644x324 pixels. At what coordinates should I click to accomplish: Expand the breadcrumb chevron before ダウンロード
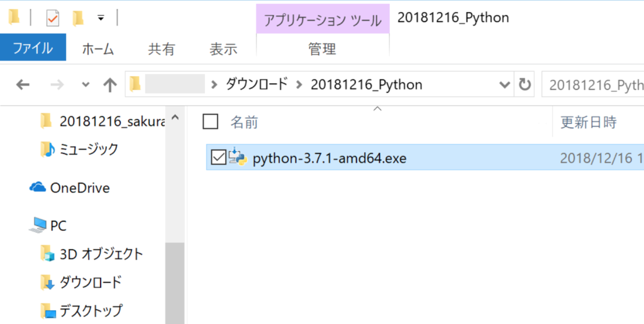[214, 85]
